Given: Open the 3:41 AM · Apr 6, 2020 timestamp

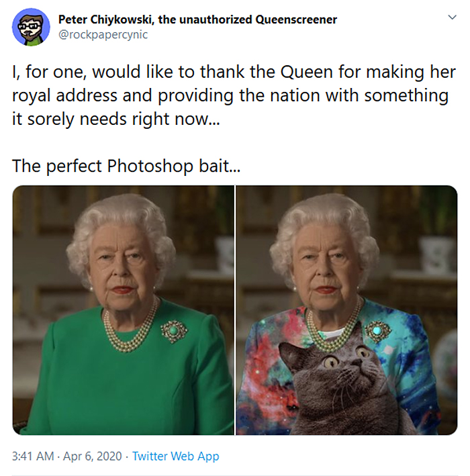Looking at the screenshot, I should click(x=66, y=456).
